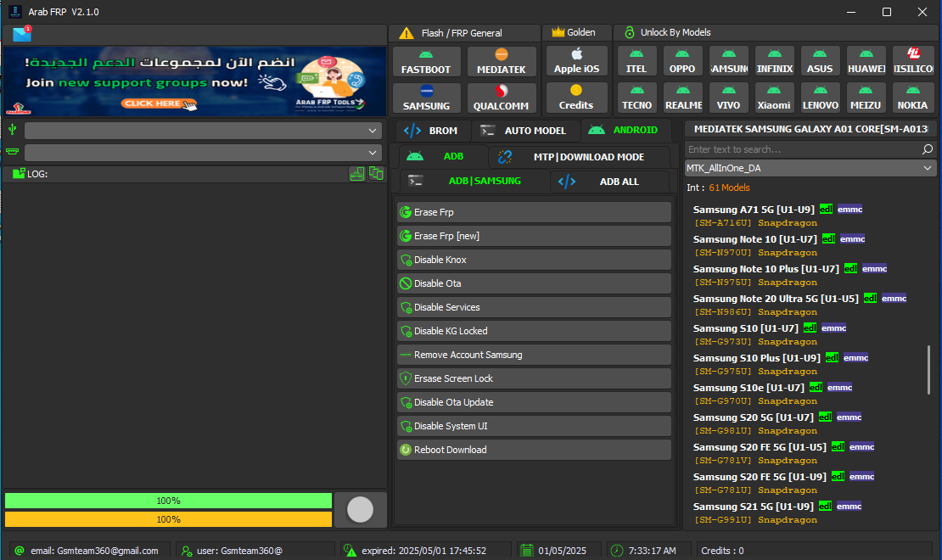
Task: Click the Reboot Download button
Action: (x=534, y=450)
